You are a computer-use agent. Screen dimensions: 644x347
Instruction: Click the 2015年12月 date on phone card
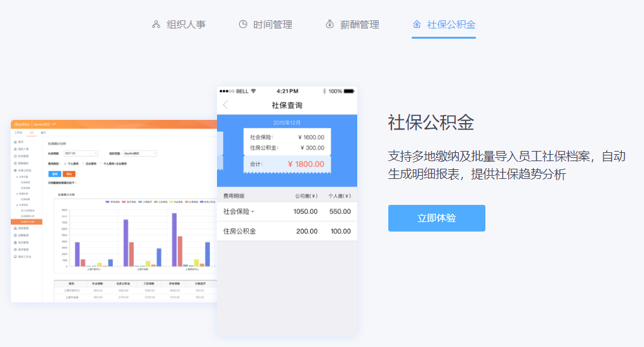pyautogui.click(x=287, y=123)
